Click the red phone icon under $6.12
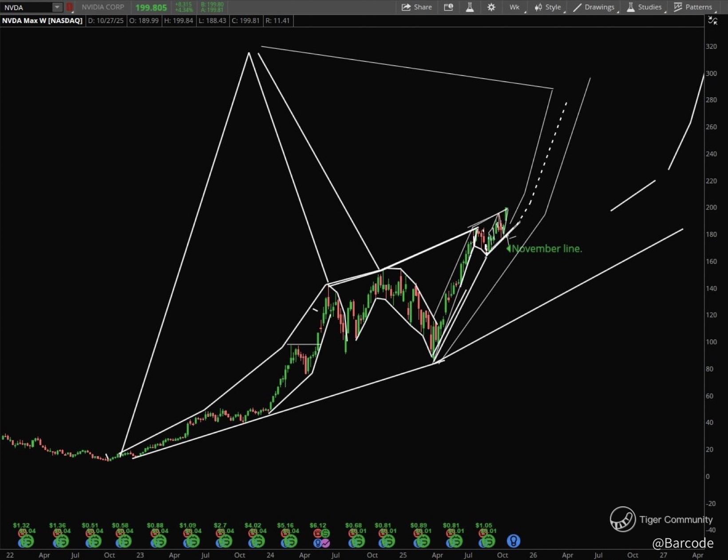 pos(318,533)
